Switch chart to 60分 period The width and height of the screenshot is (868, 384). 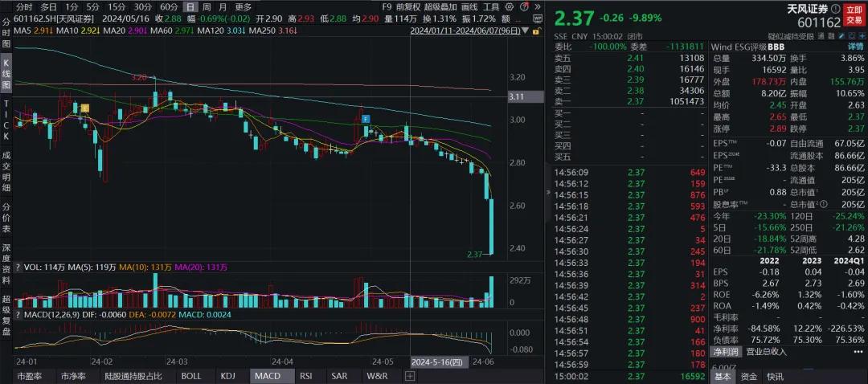pyautogui.click(x=169, y=7)
